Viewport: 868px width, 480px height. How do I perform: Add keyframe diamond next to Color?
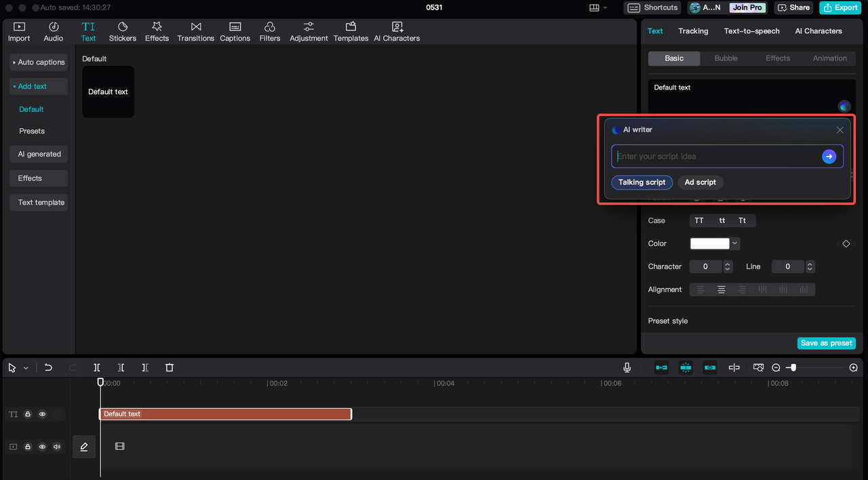click(x=846, y=243)
